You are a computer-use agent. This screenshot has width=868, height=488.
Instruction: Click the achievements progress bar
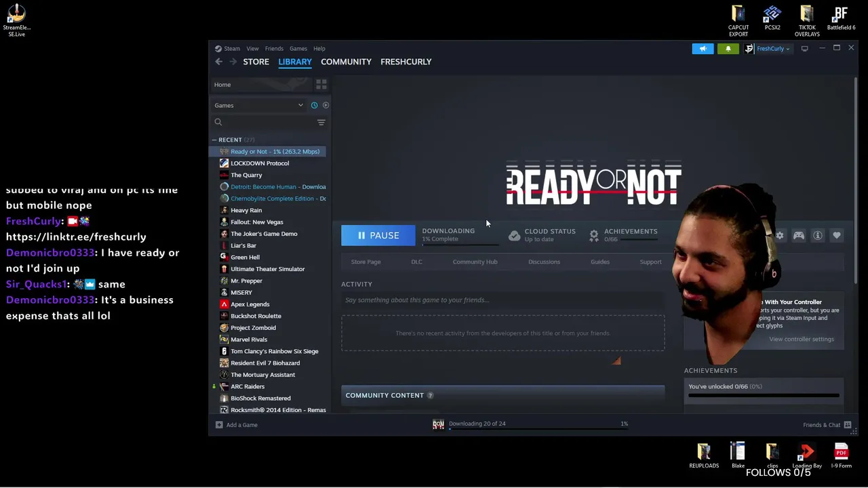coord(764,395)
